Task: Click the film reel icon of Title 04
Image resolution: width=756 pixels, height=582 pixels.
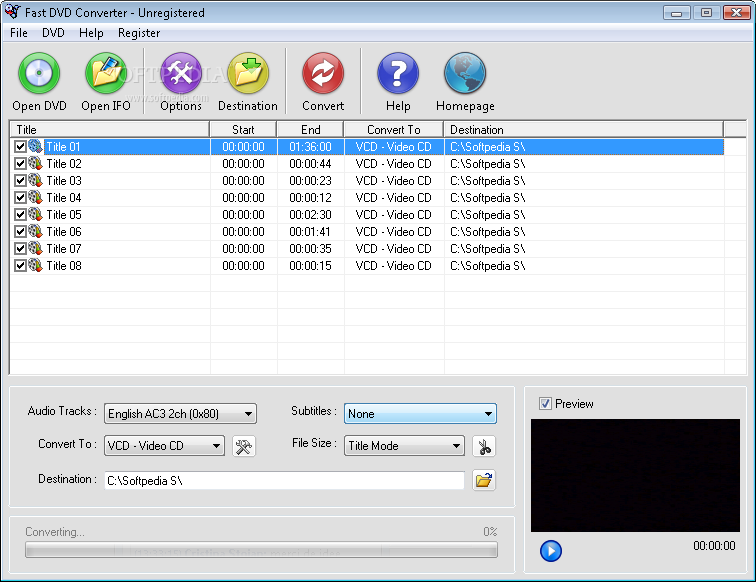Action: tap(35, 197)
